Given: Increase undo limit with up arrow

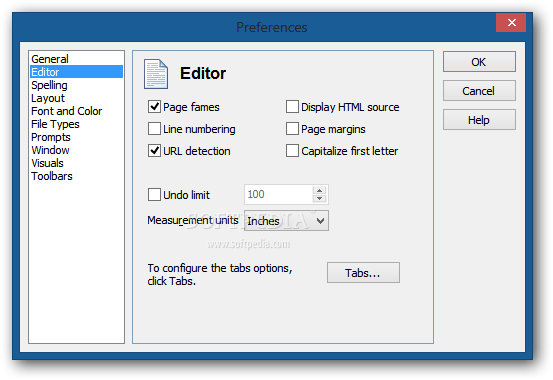Looking at the screenshot, I should pyautogui.click(x=319, y=190).
